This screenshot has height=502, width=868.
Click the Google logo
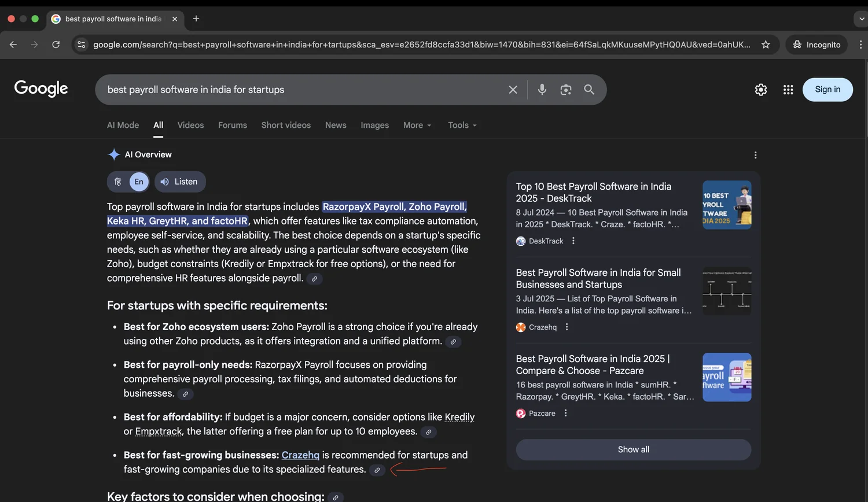[x=41, y=88]
